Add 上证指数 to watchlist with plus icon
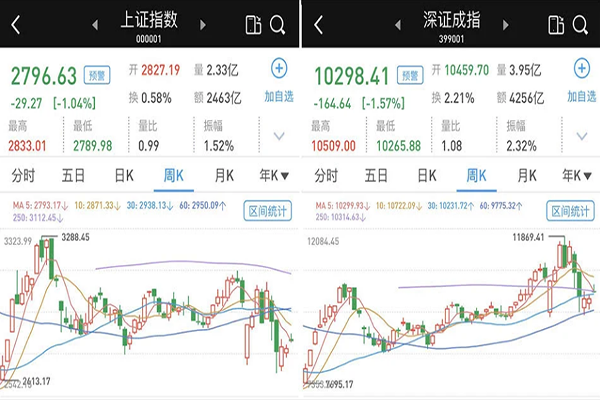This screenshot has width=600, height=400. pos(279,69)
